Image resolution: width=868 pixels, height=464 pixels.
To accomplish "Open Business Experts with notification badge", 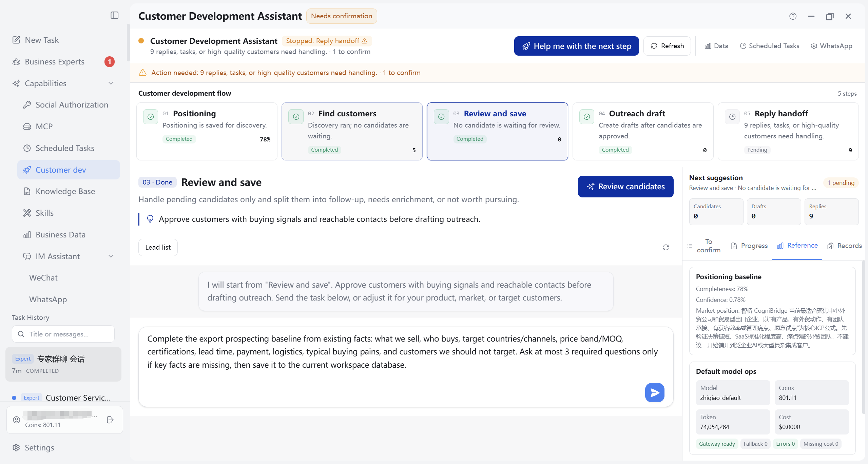I will click(63, 62).
